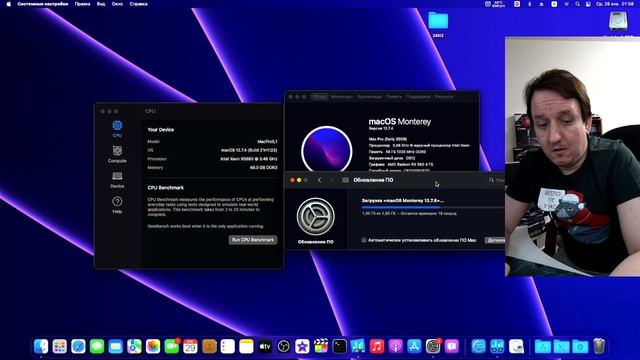Click the MacPro5,1 model value in Geekbench
The image size is (640, 360).
(x=267, y=142)
